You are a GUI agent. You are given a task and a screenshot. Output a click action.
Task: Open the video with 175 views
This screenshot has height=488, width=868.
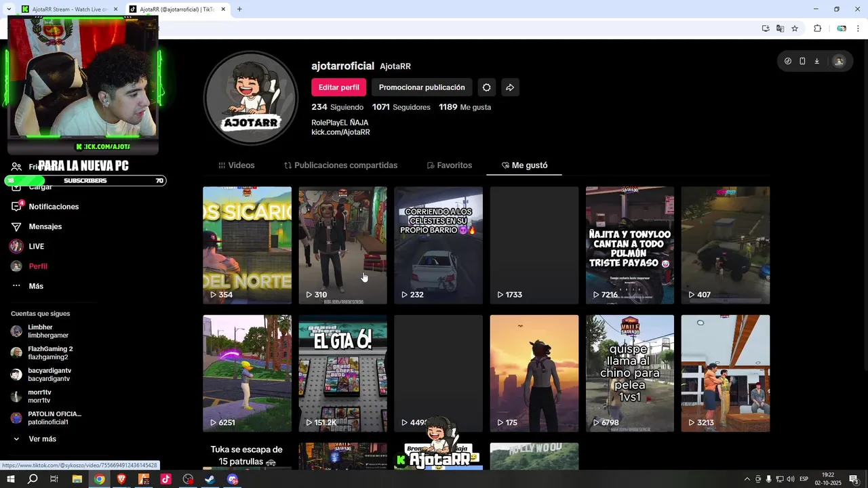click(x=534, y=373)
